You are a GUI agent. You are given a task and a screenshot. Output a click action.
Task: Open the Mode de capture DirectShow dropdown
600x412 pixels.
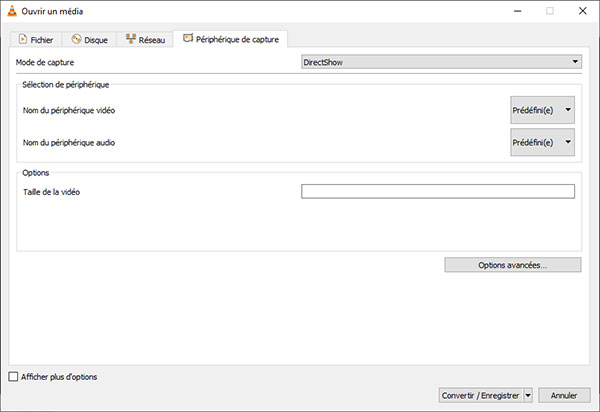(x=442, y=62)
